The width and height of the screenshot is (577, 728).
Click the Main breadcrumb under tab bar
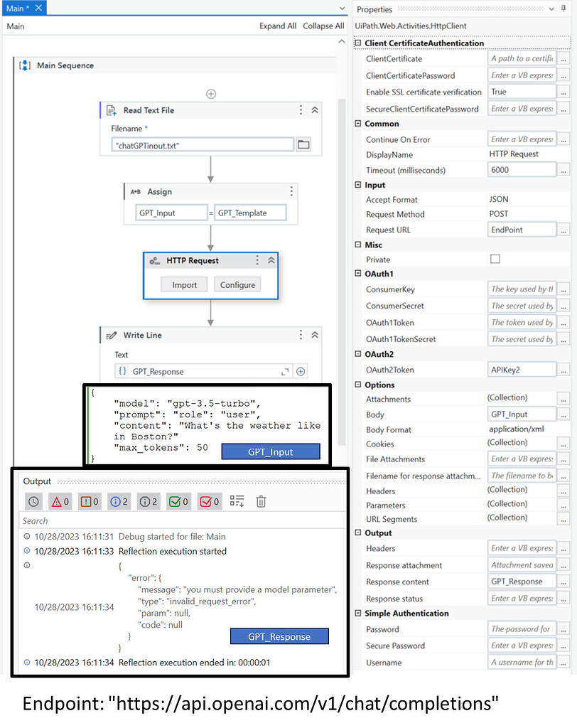pyautogui.click(x=15, y=26)
